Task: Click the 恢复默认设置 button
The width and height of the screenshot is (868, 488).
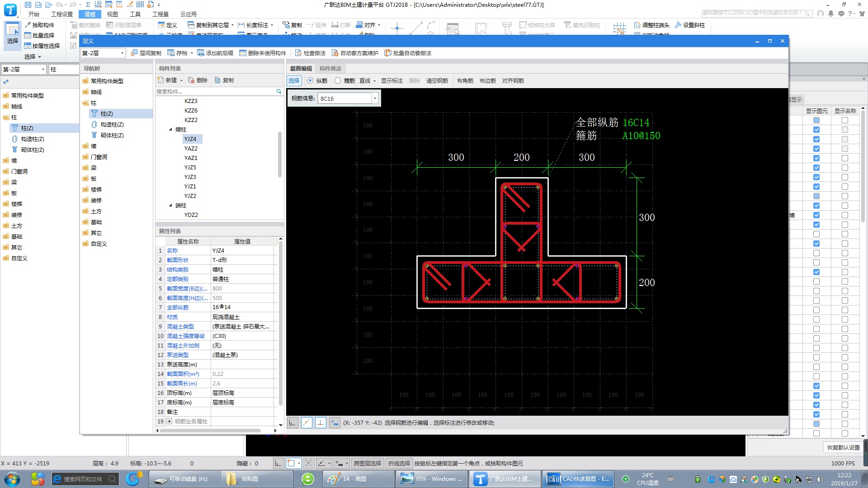Action: [843, 447]
